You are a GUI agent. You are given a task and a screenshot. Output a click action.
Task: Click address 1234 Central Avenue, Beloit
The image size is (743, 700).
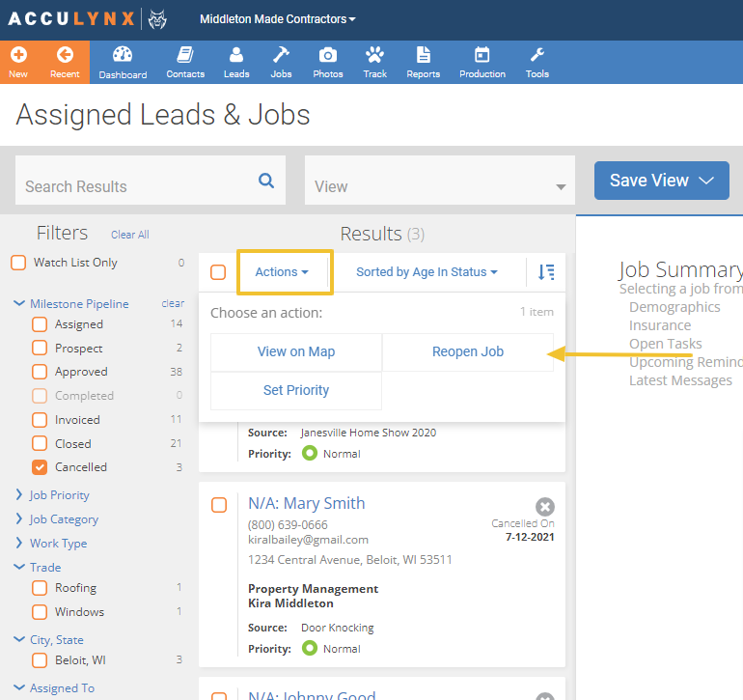(x=349, y=560)
